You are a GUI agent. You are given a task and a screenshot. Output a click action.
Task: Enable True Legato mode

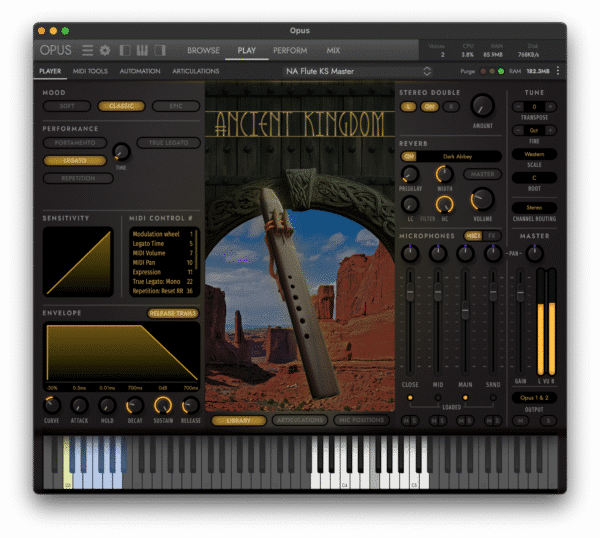168,143
